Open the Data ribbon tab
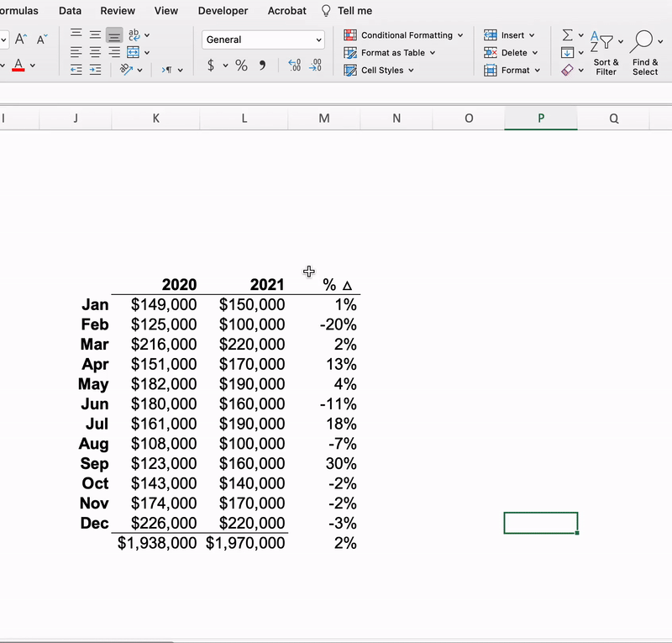 pos(70,11)
